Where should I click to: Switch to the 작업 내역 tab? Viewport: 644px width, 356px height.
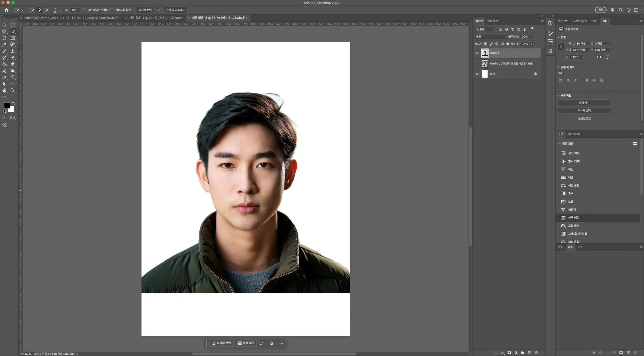[492, 21]
